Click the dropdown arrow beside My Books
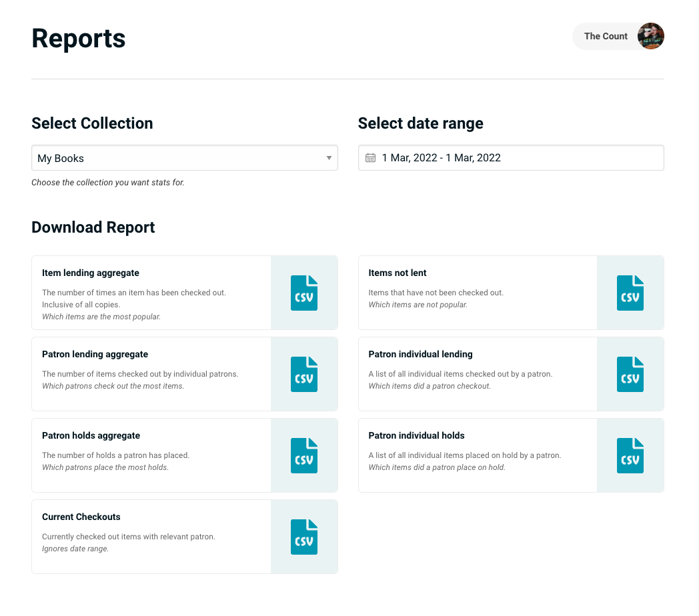The height and width of the screenshot is (616, 699). (x=329, y=157)
